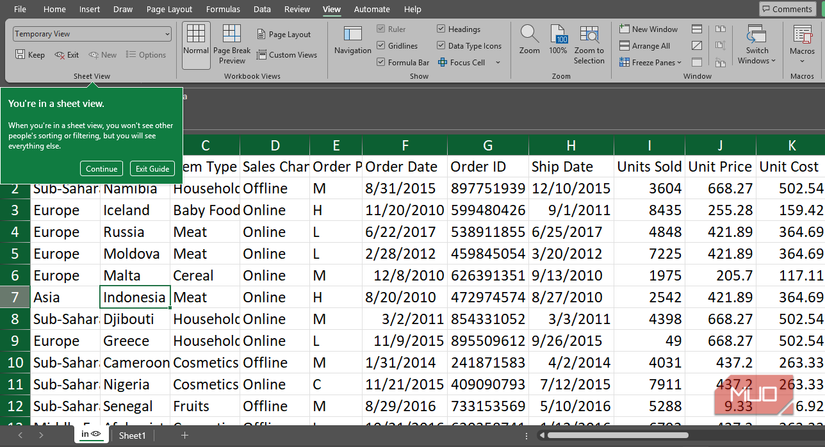Image resolution: width=825 pixels, height=447 pixels.
Task: Open the Formulas tab
Action: [x=223, y=9]
